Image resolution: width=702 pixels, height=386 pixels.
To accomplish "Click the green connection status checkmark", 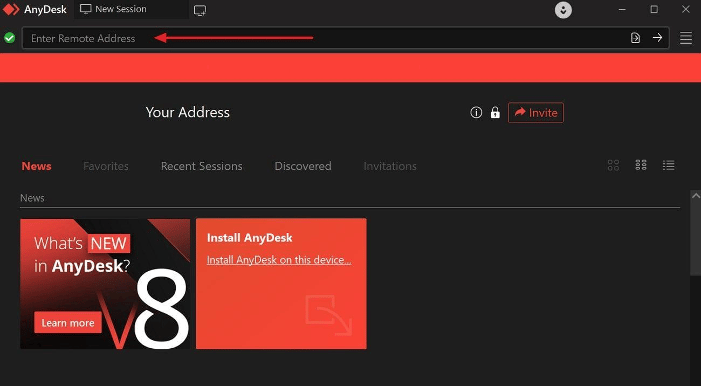I will pos(9,38).
